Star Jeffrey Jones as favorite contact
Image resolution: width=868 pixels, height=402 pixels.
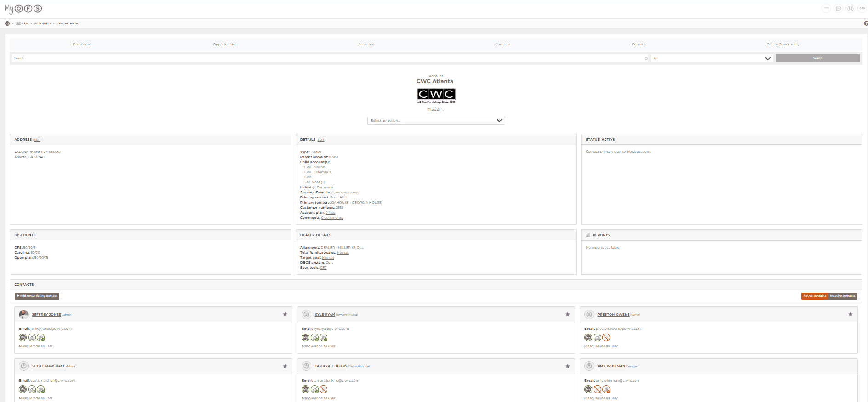(x=285, y=314)
